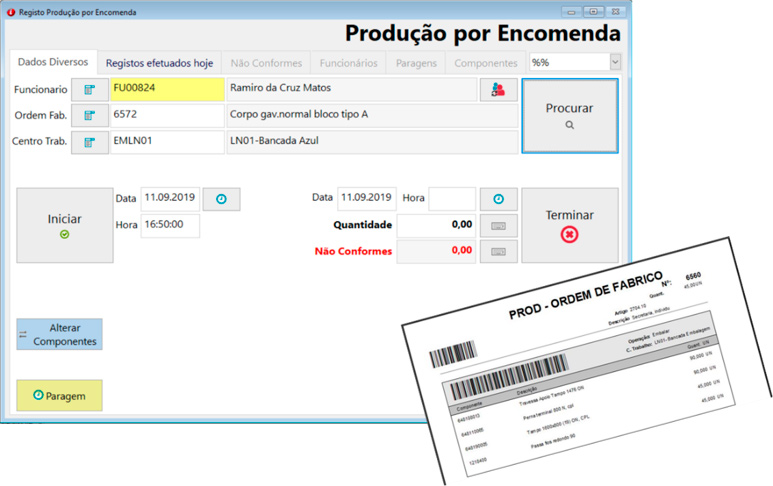Click Alterar Componentes button
The width and height of the screenshot is (773, 486).
(x=59, y=334)
